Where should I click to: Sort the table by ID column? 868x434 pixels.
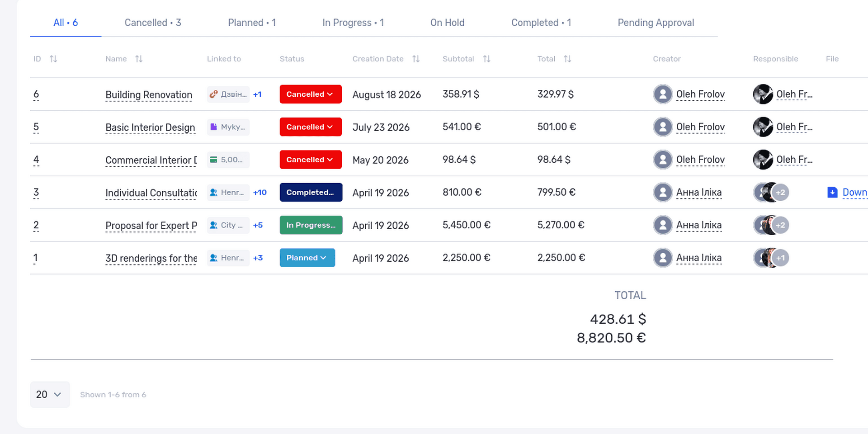click(53, 59)
